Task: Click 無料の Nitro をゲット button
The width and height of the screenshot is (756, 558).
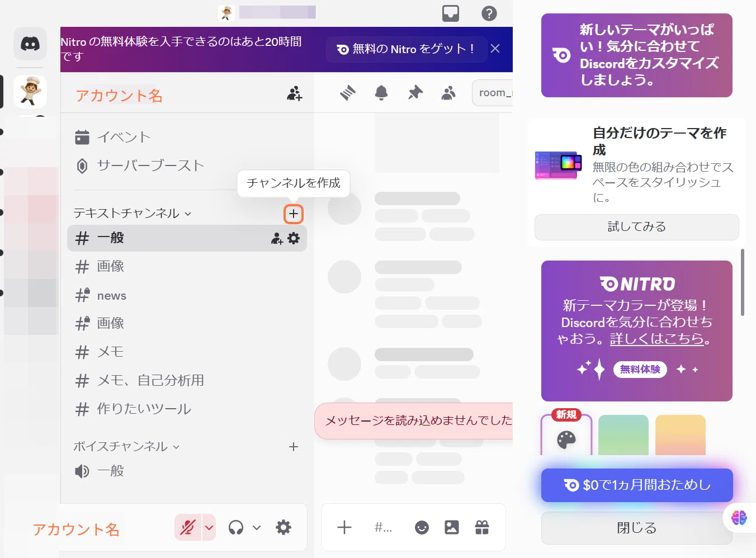Action: tap(406, 49)
